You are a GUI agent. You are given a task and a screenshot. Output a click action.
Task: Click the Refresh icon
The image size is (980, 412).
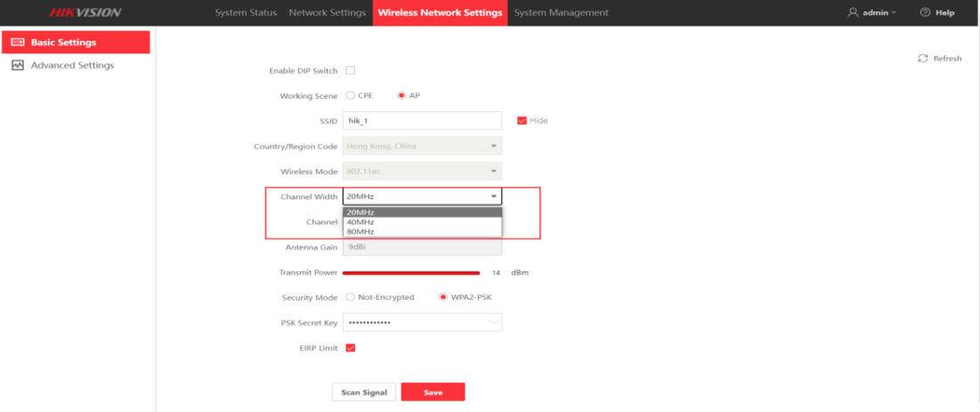[923, 59]
